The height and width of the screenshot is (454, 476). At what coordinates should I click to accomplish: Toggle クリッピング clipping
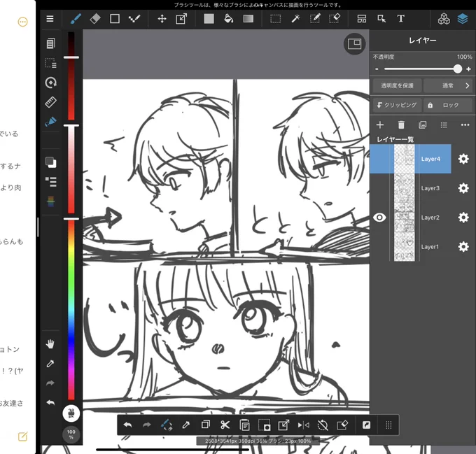pos(397,105)
